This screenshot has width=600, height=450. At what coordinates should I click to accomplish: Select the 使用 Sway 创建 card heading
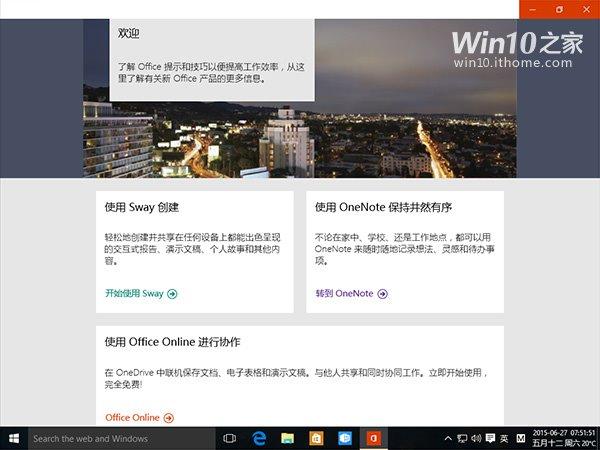142,207
